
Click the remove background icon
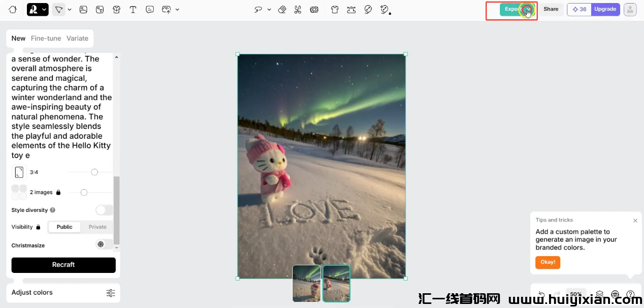pyautogui.click(x=314, y=9)
